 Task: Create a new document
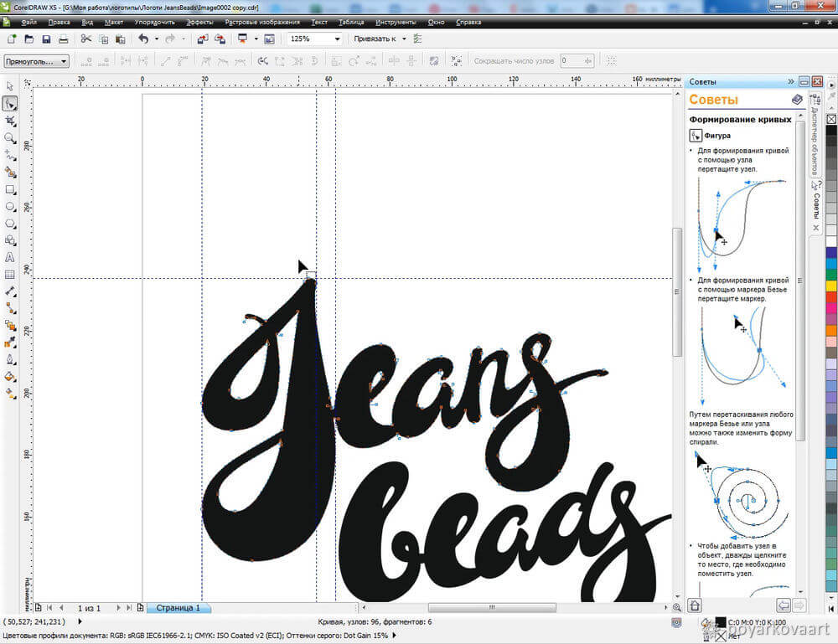(x=12, y=39)
